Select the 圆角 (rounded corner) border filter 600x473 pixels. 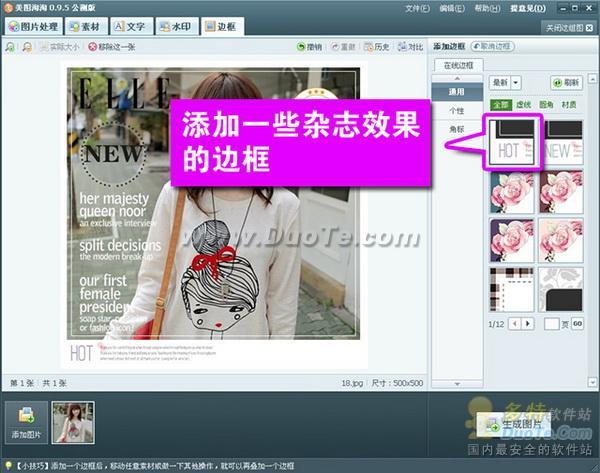[543, 103]
